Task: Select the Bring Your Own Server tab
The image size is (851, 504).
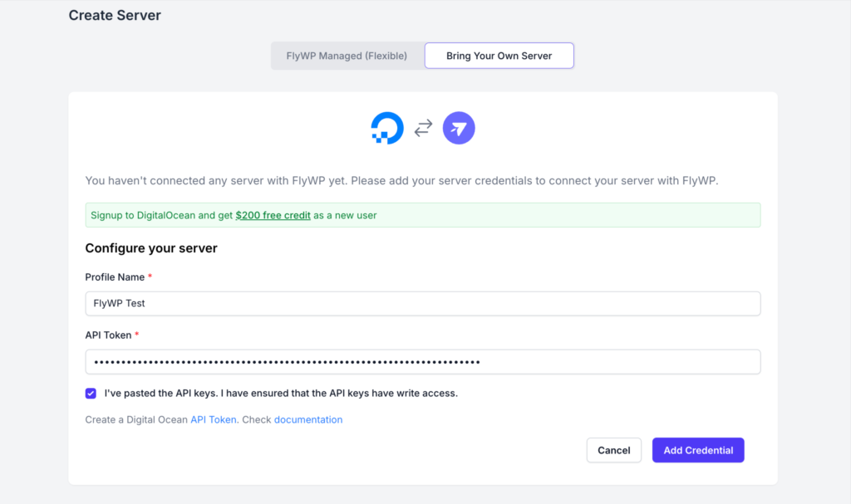Action: point(499,56)
